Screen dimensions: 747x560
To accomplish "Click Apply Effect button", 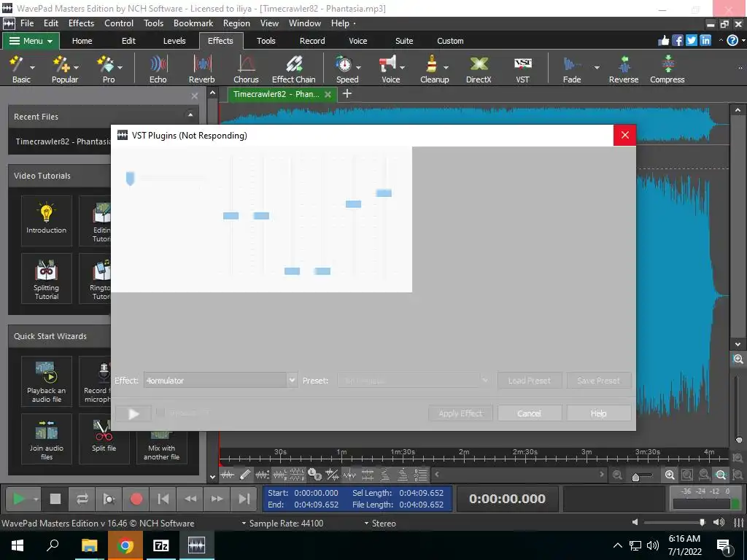I will (x=460, y=413).
